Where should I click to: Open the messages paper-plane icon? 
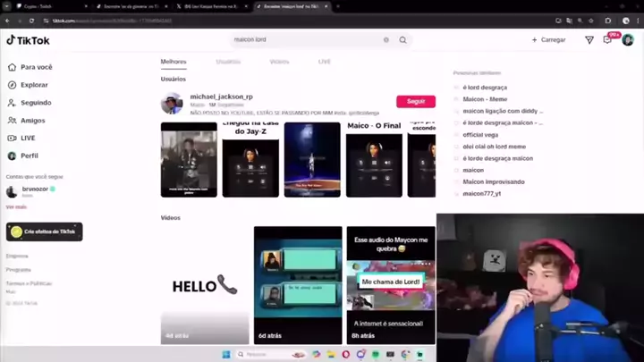tap(589, 40)
